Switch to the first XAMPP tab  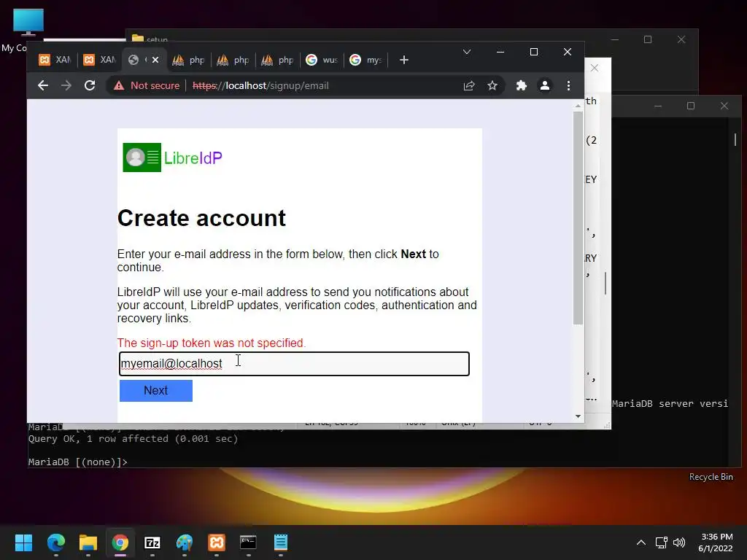point(55,60)
